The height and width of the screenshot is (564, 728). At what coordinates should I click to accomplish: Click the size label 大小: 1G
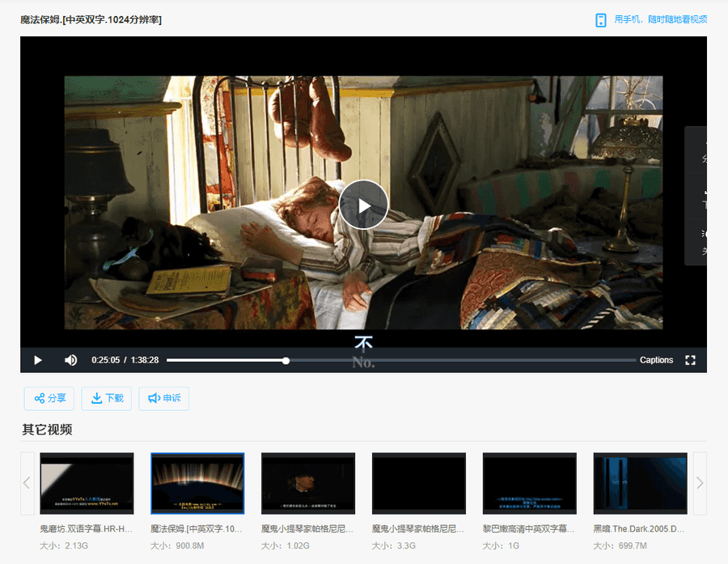[x=501, y=545]
